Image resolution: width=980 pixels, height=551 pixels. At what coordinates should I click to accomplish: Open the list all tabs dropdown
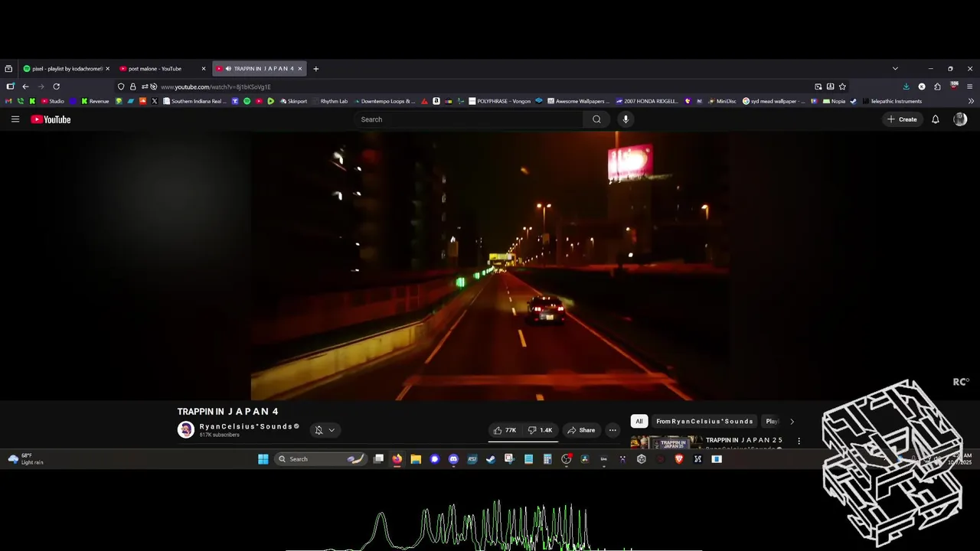[x=895, y=69]
